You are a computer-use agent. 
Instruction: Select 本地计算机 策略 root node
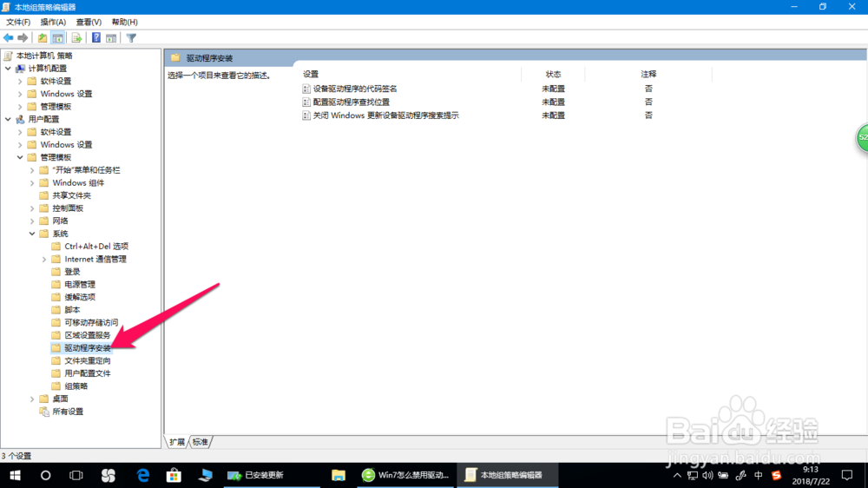click(44, 56)
